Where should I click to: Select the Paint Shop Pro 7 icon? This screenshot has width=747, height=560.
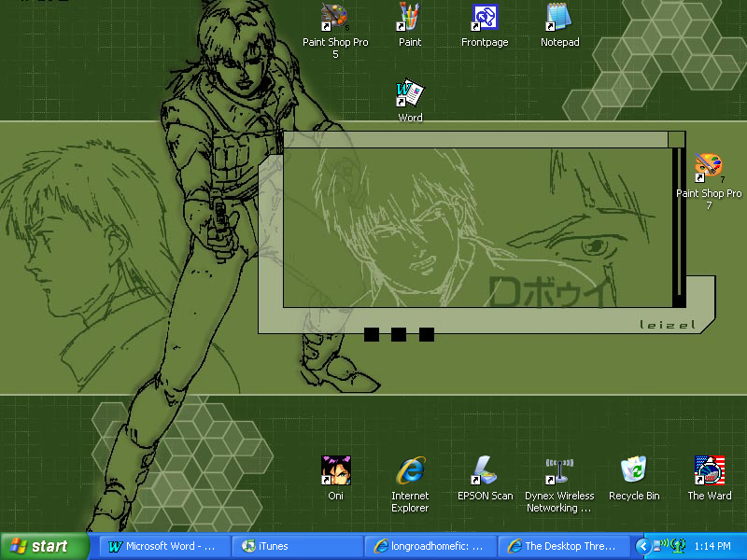pyautogui.click(x=709, y=181)
